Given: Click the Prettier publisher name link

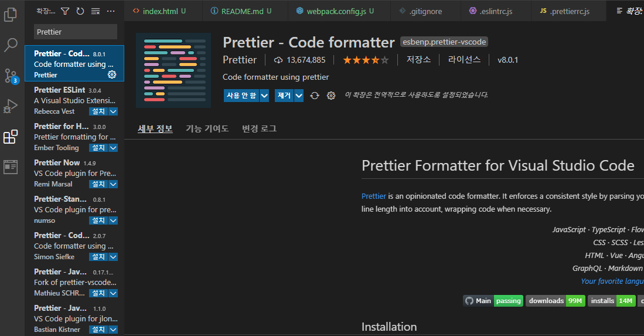Looking at the screenshot, I should [240, 60].
